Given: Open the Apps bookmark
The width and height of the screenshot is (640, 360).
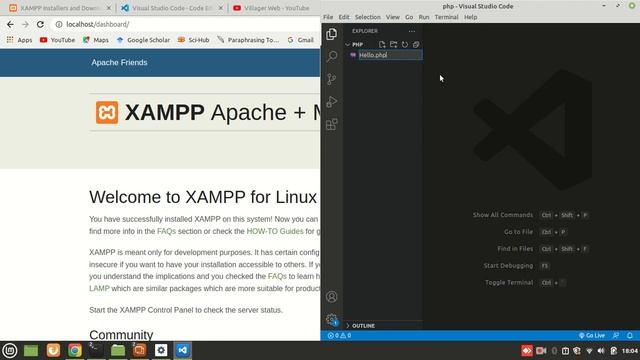Looking at the screenshot, I should [x=19, y=40].
